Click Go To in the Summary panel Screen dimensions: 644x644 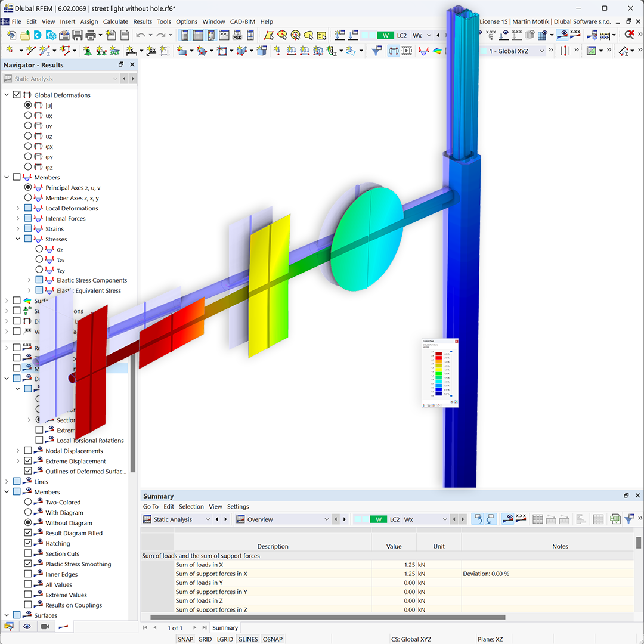[150, 506]
